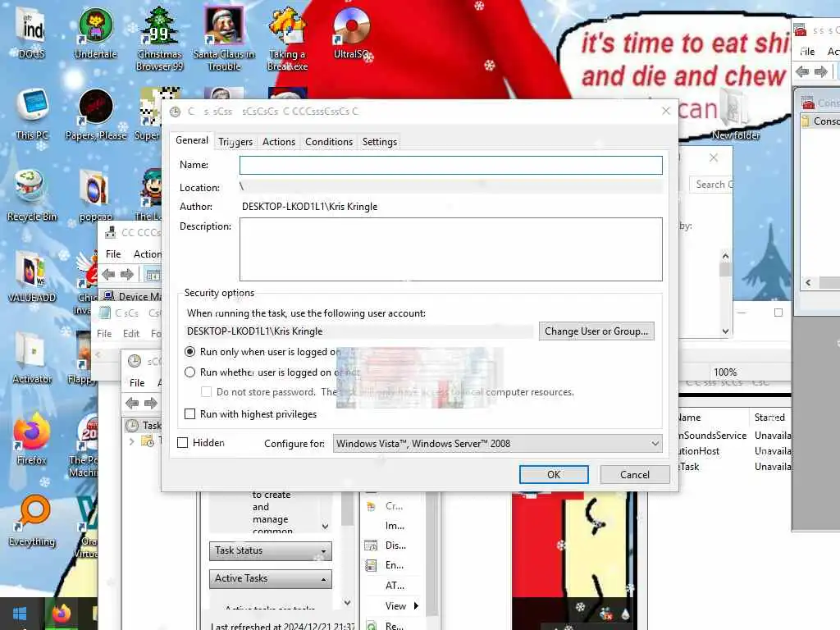Viewport: 840px width, 630px height.
Task: Click Forward arrow in Task Scheduler toolbar
Action: (151, 403)
